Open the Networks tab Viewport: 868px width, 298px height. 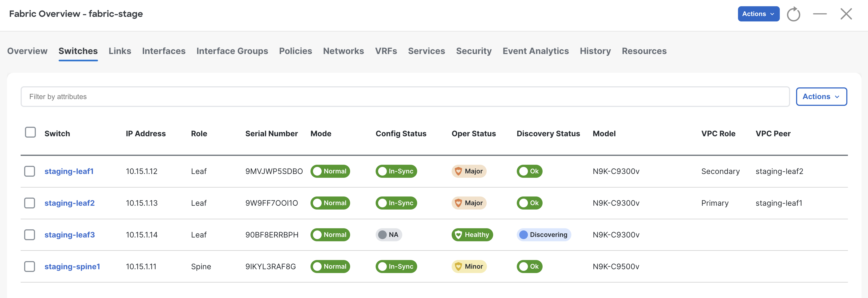343,51
